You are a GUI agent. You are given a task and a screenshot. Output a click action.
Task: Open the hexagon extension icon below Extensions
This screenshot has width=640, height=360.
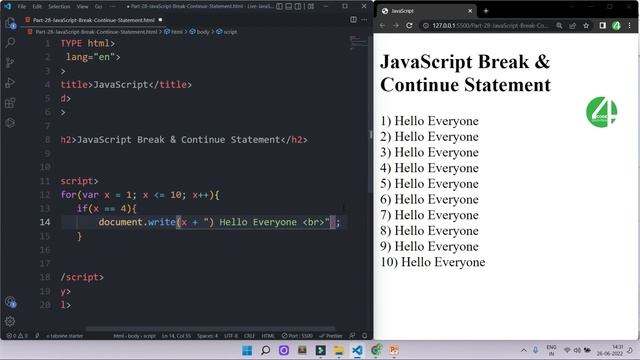tap(10, 122)
